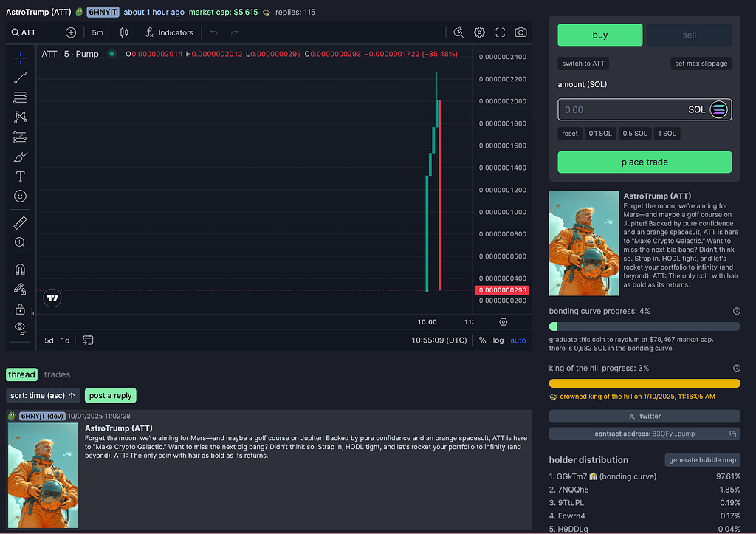
Task: Open 6HNYjT creator profile in header
Action: pyautogui.click(x=103, y=12)
